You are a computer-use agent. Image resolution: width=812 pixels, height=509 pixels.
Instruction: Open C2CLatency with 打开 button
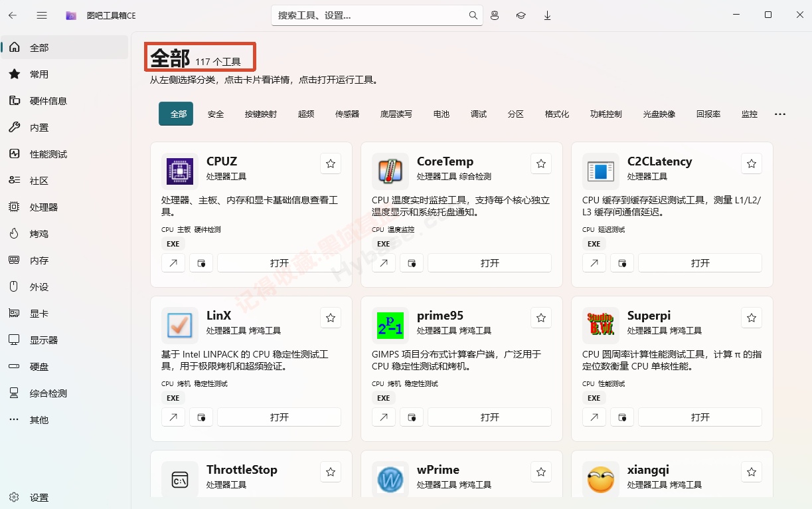(x=700, y=263)
